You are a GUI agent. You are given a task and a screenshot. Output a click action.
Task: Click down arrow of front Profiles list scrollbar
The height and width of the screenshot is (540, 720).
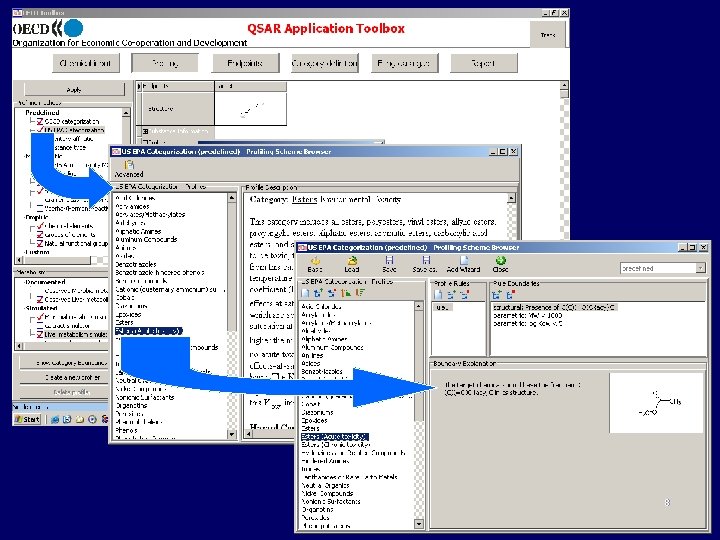tap(419, 523)
